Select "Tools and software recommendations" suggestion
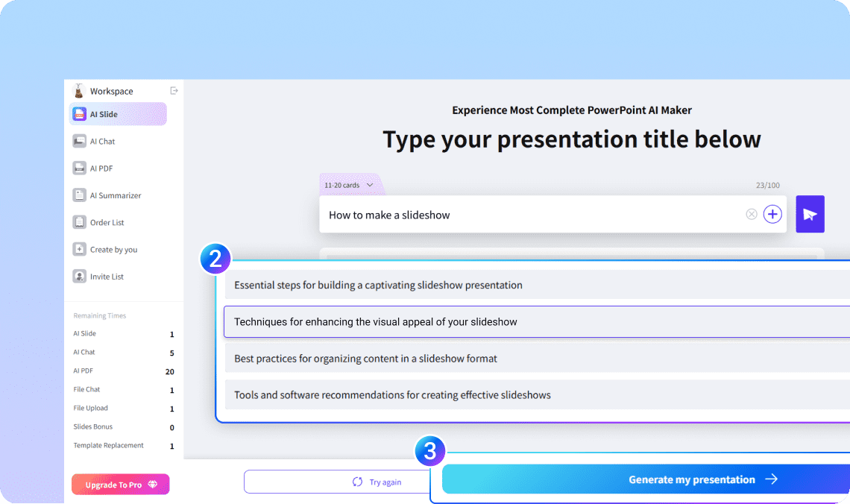Image resolution: width=850 pixels, height=504 pixels. (x=537, y=395)
